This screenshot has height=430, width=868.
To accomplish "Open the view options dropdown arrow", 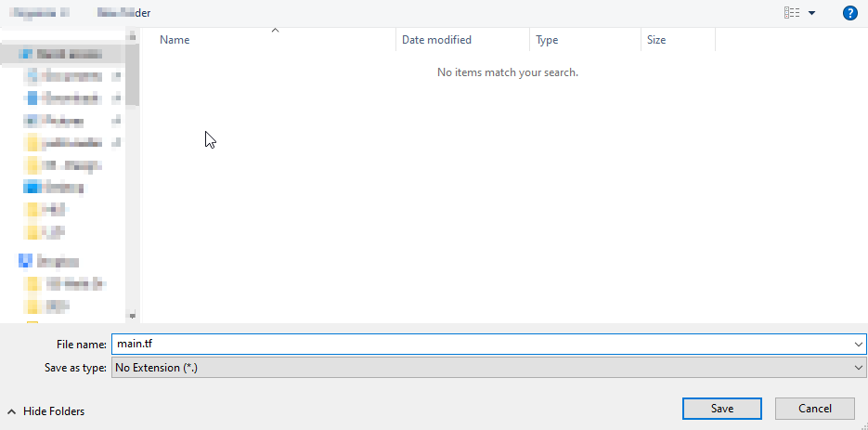I will (812, 13).
